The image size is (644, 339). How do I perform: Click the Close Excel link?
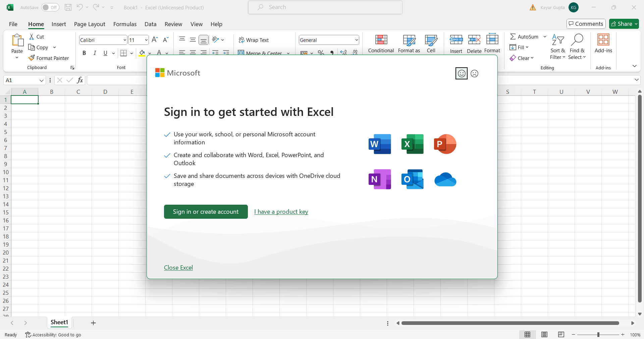(178, 268)
